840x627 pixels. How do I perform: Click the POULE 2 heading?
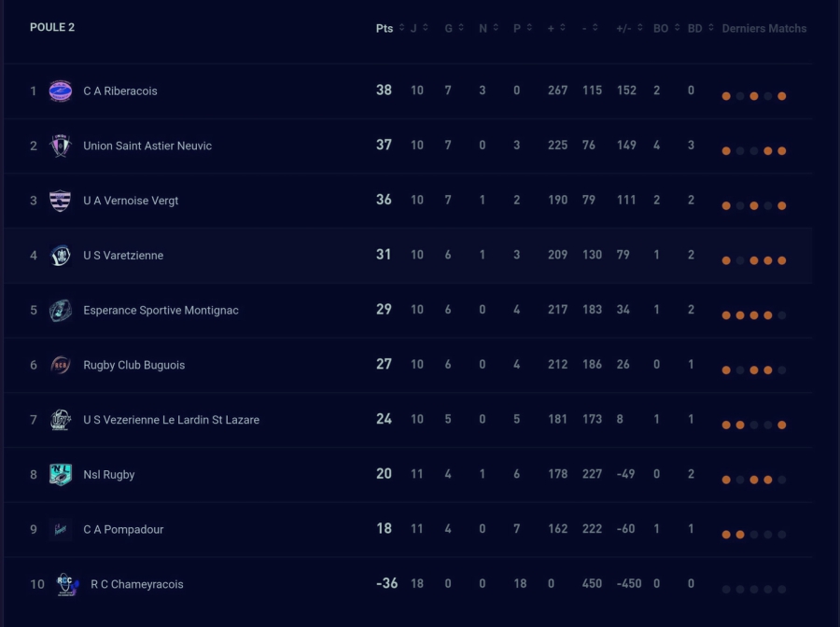point(52,27)
